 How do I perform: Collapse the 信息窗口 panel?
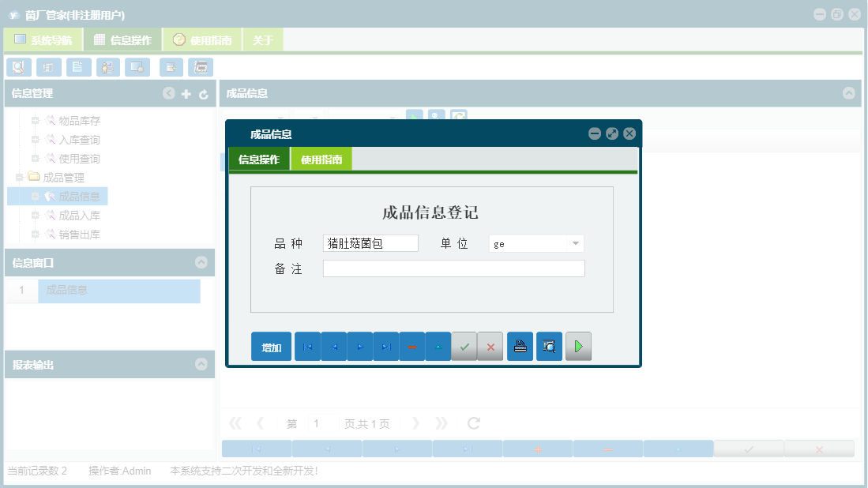coord(203,262)
